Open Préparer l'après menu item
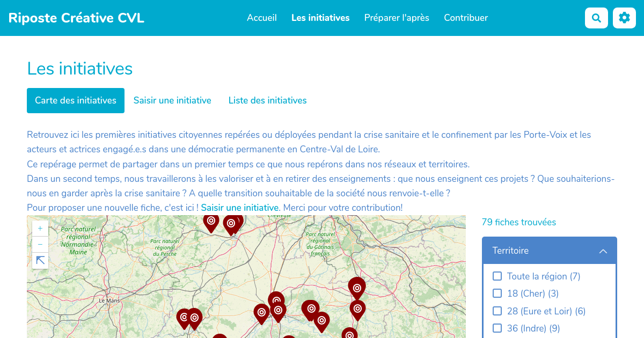 [x=397, y=18]
